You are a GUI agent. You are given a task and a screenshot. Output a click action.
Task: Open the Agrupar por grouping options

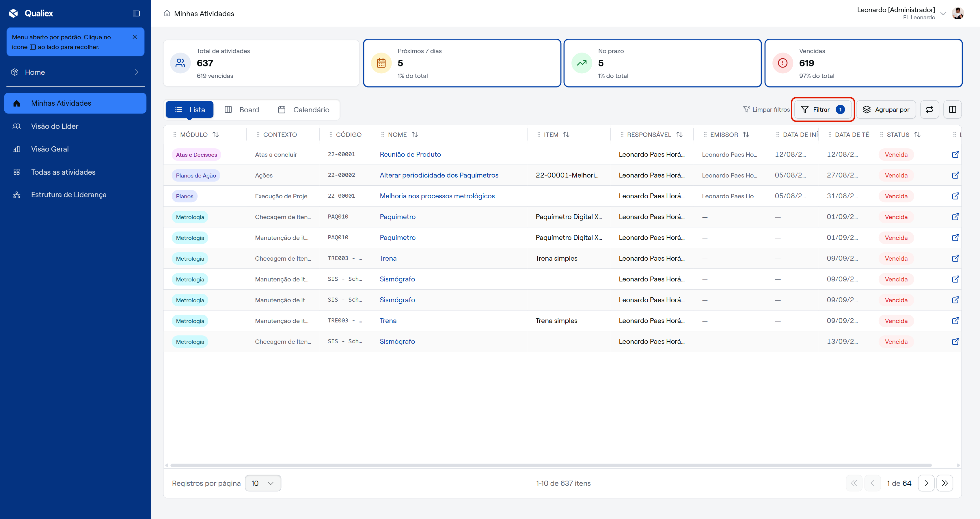point(886,110)
